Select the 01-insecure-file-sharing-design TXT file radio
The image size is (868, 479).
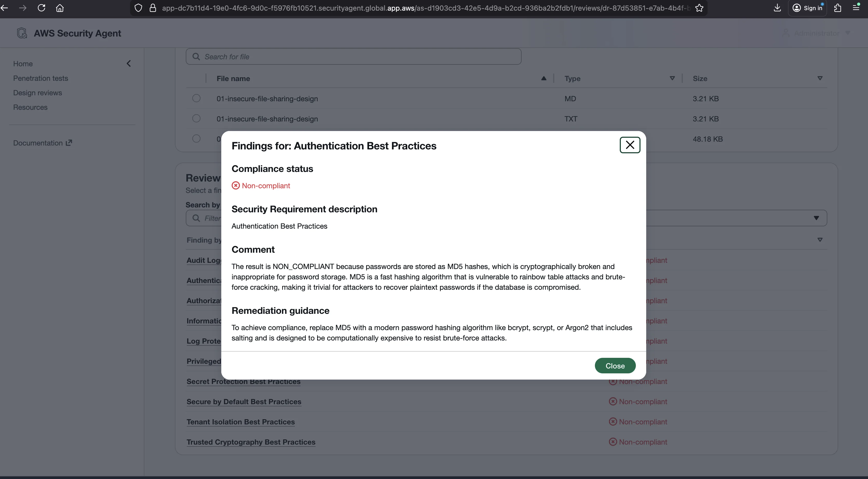pyautogui.click(x=196, y=119)
